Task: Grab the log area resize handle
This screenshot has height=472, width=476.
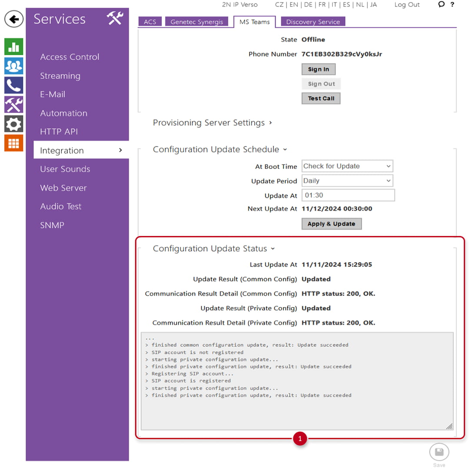Action: click(449, 426)
